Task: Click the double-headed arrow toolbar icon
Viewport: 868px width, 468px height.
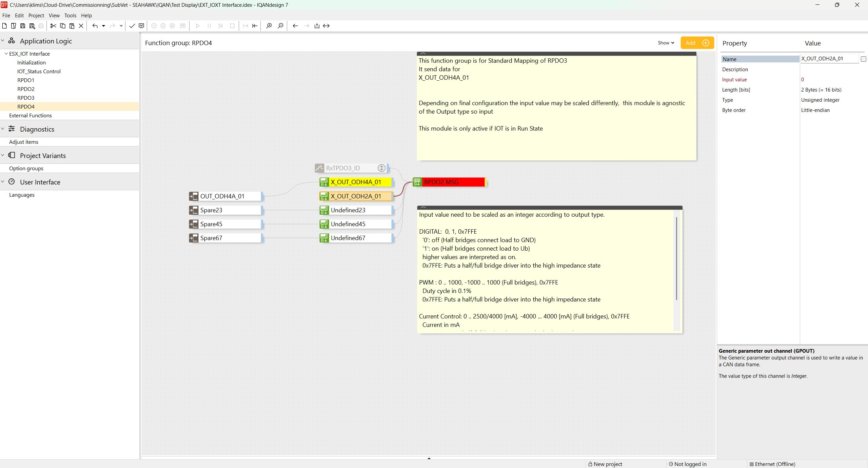Action: click(326, 26)
